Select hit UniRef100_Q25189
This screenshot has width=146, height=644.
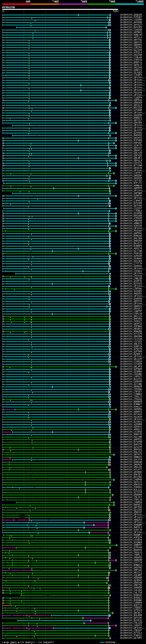tap(131, 256)
